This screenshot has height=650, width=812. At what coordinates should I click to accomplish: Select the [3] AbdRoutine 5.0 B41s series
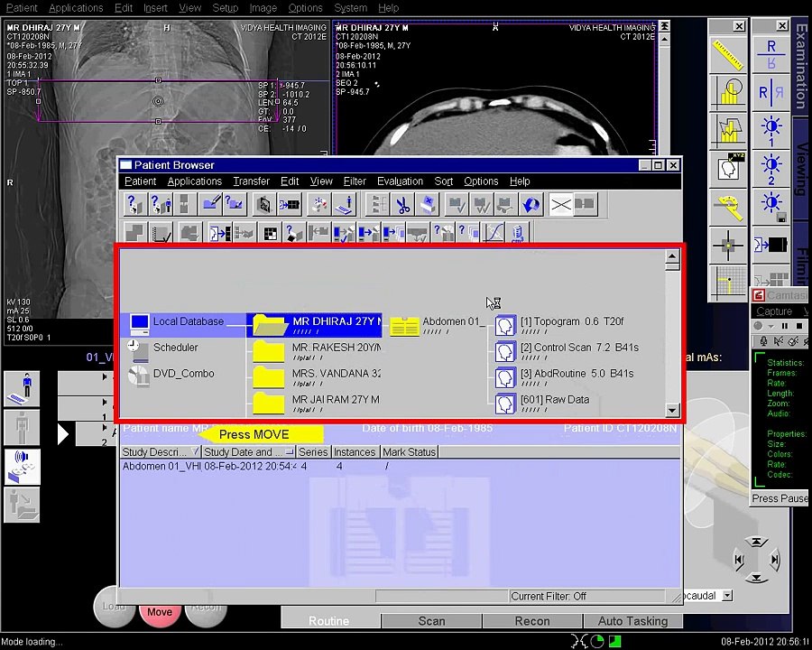565,376
